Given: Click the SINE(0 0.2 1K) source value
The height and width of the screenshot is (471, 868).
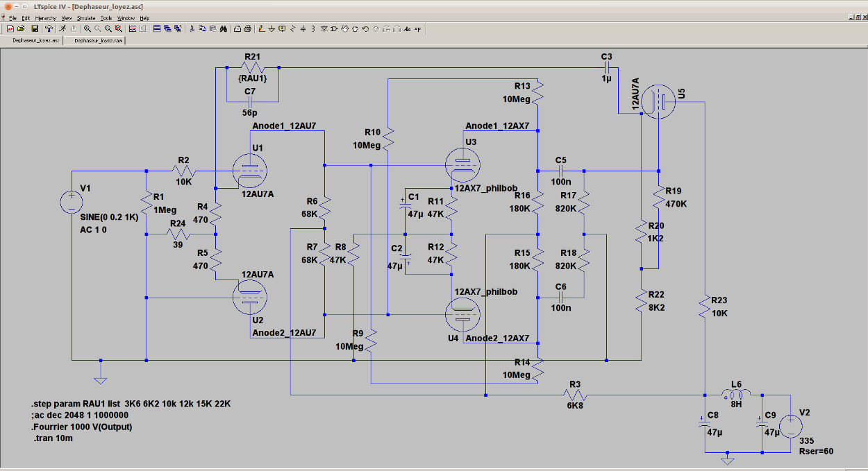Looking at the screenshot, I should coord(110,217).
